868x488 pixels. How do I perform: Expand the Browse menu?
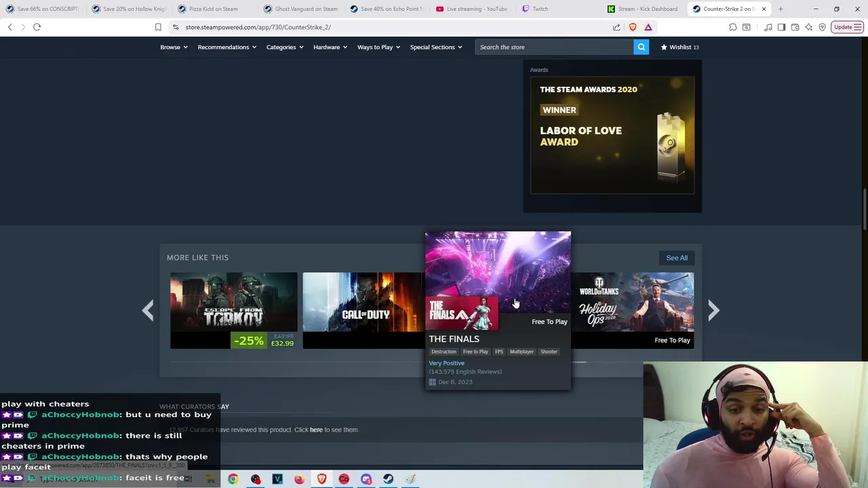(174, 47)
